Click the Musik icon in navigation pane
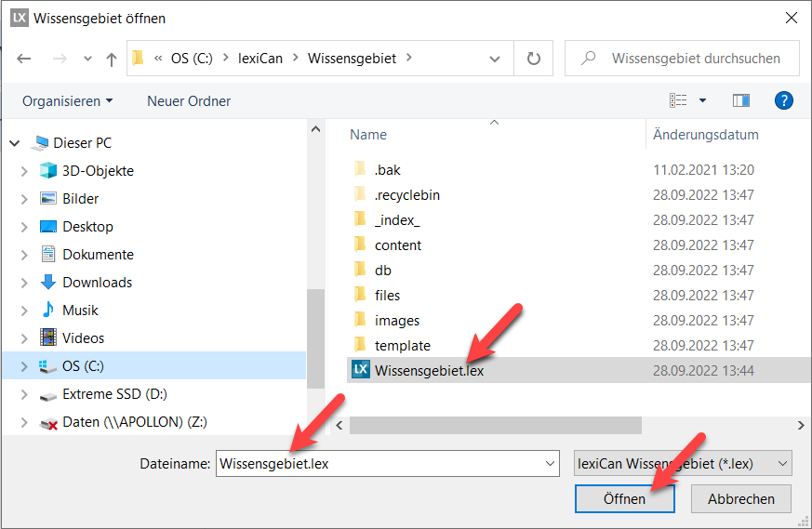 (x=48, y=311)
